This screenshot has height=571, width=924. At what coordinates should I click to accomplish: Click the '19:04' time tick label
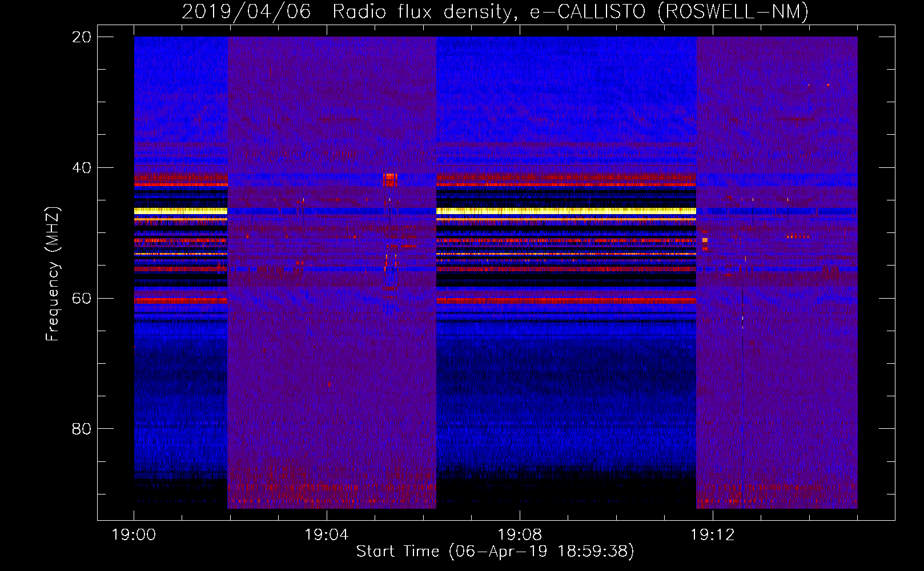tap(327, 535)
